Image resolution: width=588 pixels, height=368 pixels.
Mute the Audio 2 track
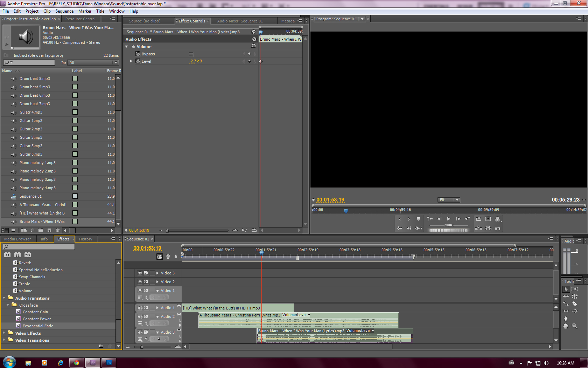[140, 316]
